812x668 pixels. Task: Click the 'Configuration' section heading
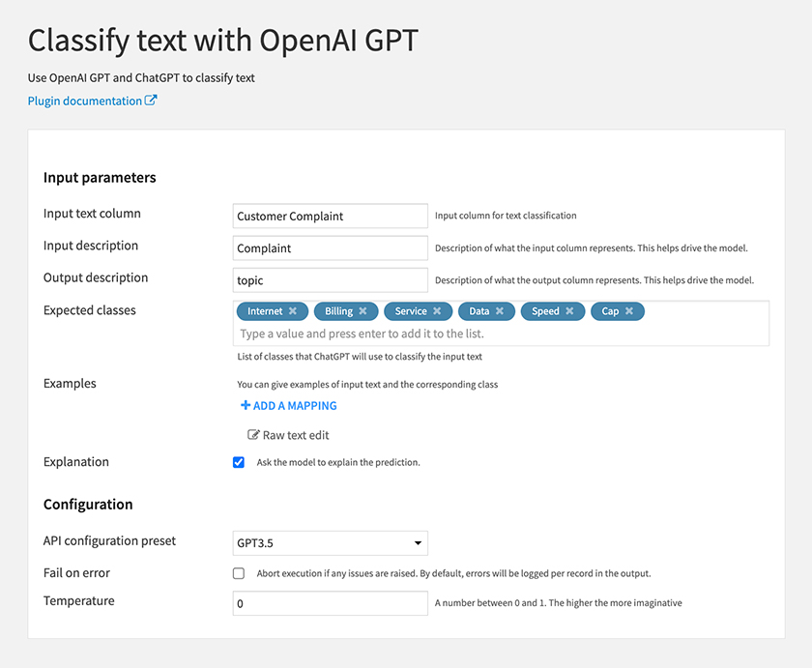click(88, 505)
